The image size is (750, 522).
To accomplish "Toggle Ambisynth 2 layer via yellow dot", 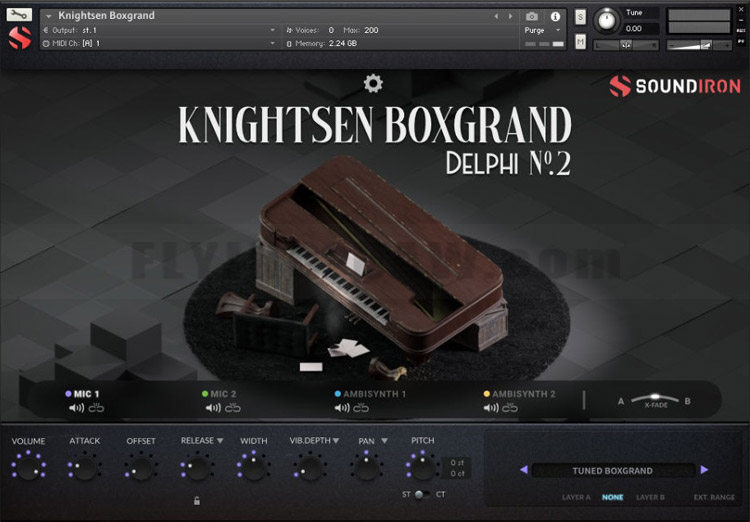I will (x=487, y=394).
